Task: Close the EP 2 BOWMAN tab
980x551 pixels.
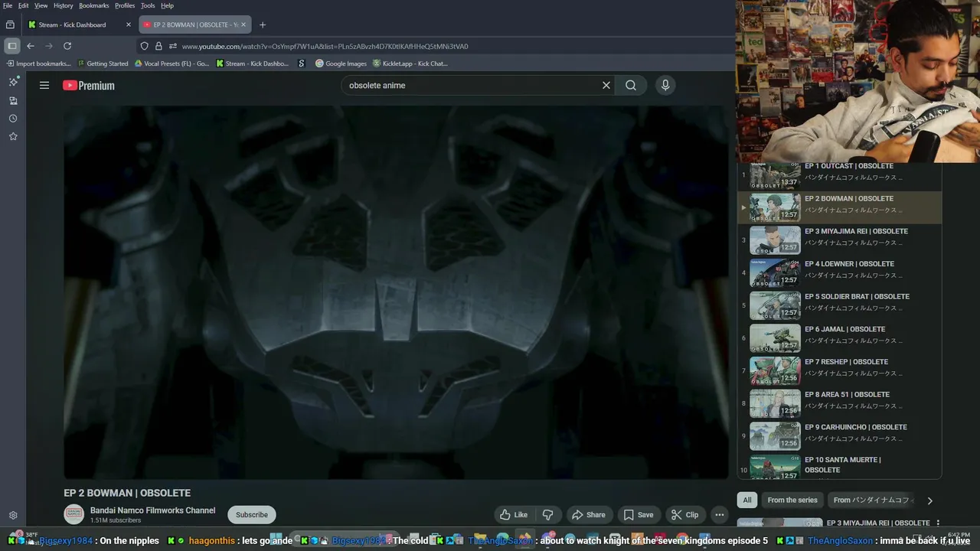Action: (x=243, y=24)
